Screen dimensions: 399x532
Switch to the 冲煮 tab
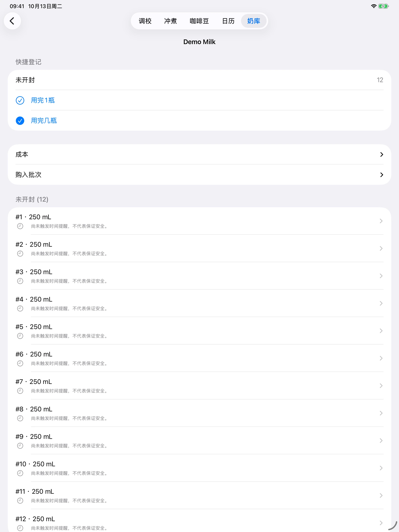point(170,21)
